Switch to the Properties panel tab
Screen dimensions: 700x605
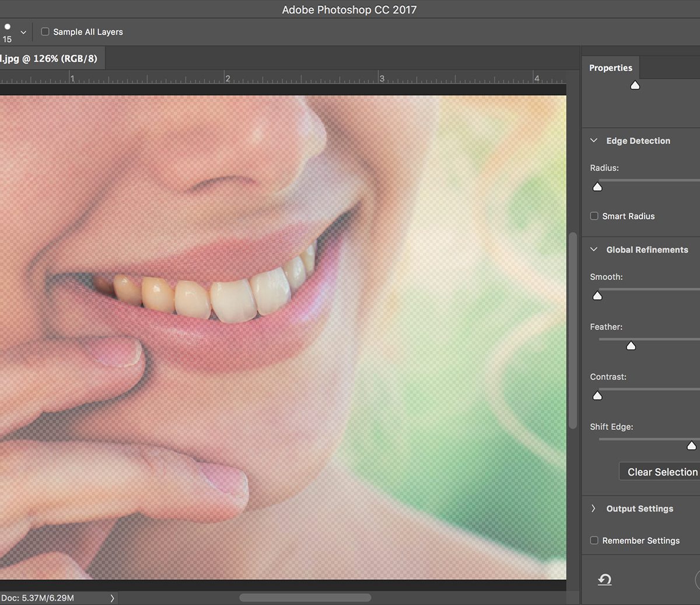pyautogui.click(x=610, y=68)
